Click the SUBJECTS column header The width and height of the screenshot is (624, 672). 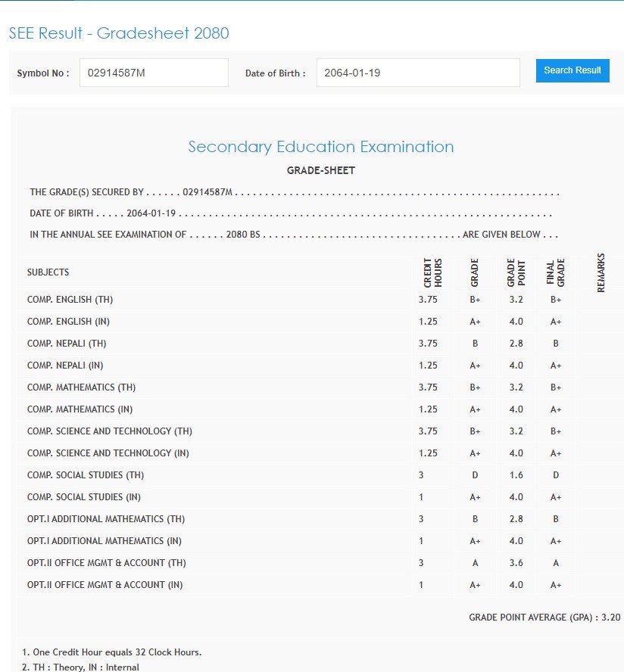tap(48, 272)
